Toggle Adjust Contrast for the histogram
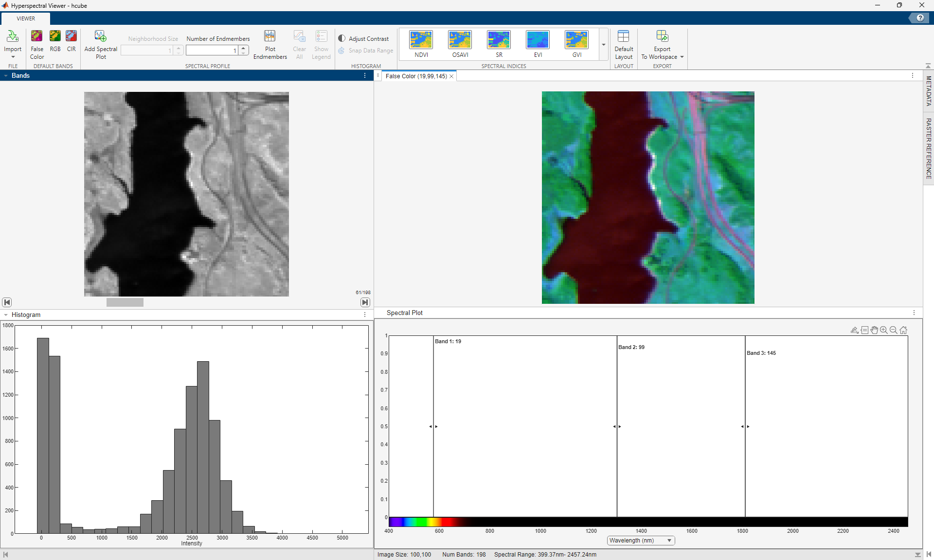The height and width of the screenshot is (560, 934). point(364,38)
